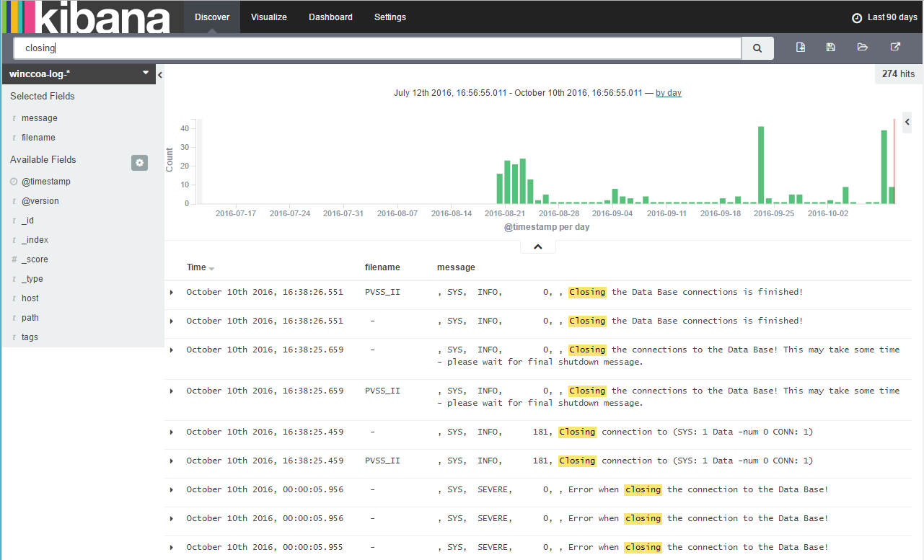Sort by the Time column header

pyautogui.click(x=201, y=267)
